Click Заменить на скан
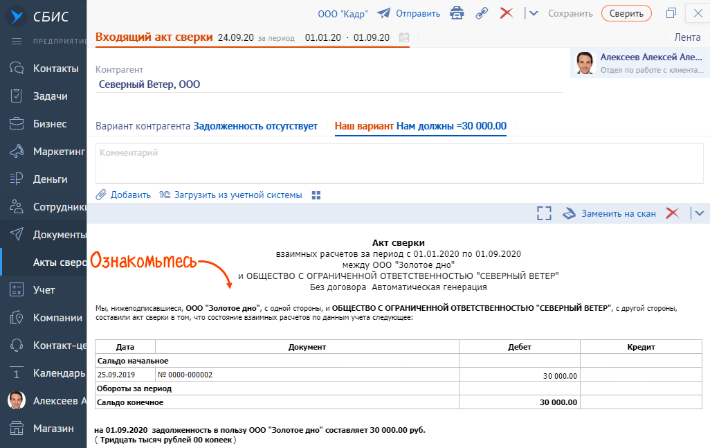710x448 pixels. click(x=609, y=213)
